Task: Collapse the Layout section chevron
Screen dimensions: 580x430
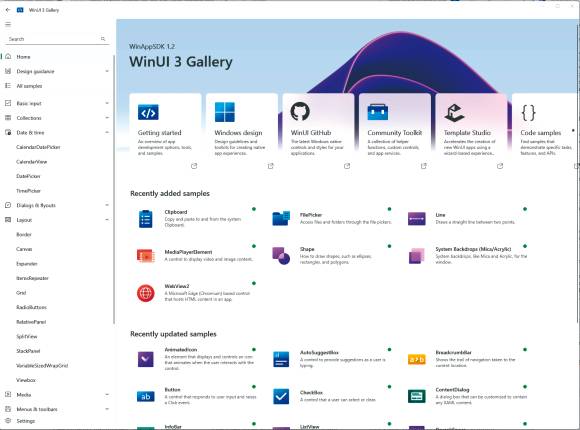Action: click(x=107, y=220)
